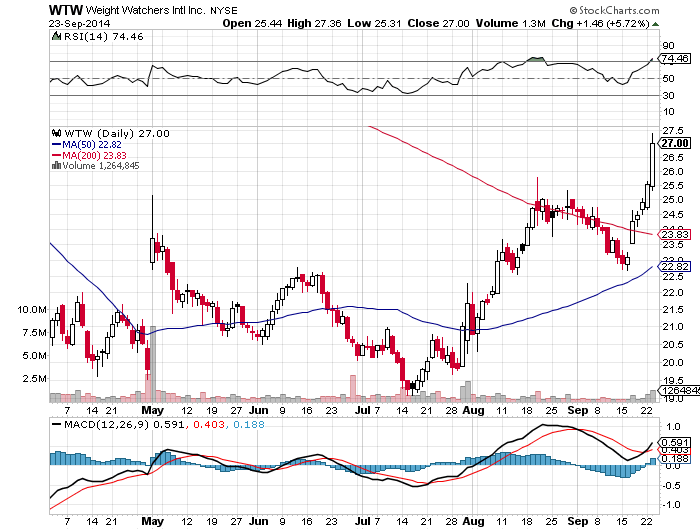Image resolution: width=700 pixels, height=530 pixels.
Task: Click the 0.188 histogram value tag
Action: [x=675, y=459]
